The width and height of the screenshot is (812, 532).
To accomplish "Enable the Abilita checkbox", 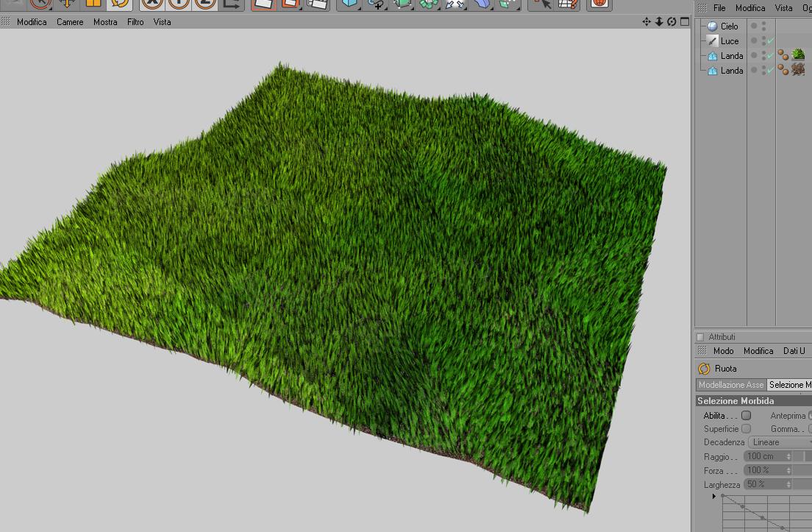I will pos(747,416).
